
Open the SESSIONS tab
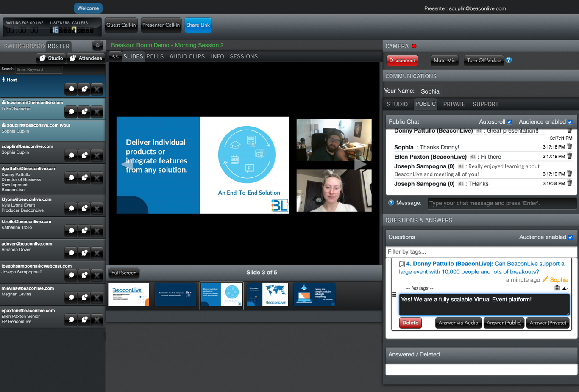(x=244, y=56)
